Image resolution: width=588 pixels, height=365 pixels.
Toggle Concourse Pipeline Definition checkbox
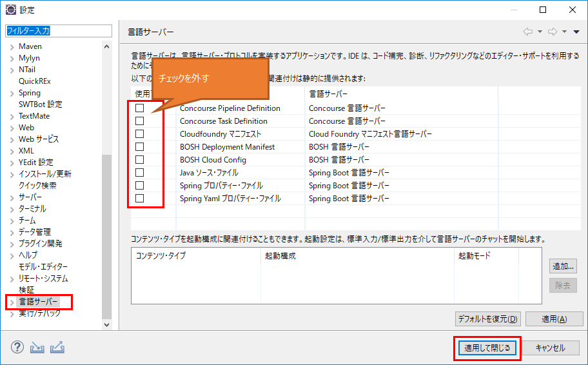pos(139,108)
